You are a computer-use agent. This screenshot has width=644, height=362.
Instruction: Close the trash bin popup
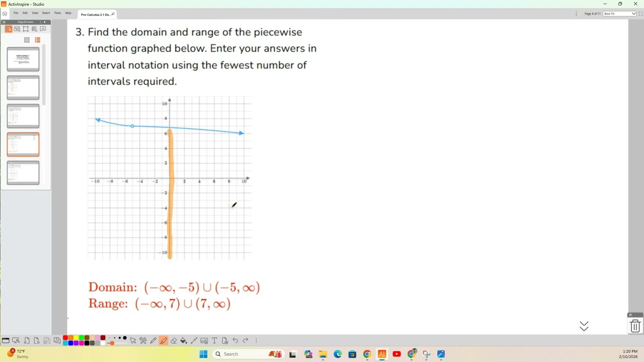tap(630, 315)
